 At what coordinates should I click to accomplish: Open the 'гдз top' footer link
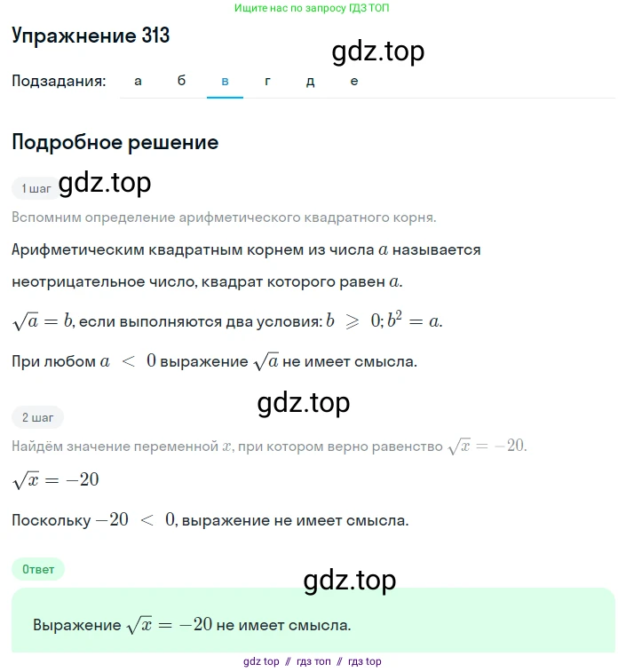click(x=364, y=661)
